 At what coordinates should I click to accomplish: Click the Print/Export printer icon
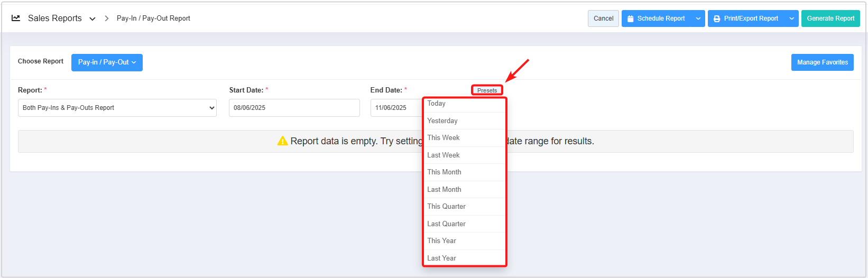[x=717, y=18]
